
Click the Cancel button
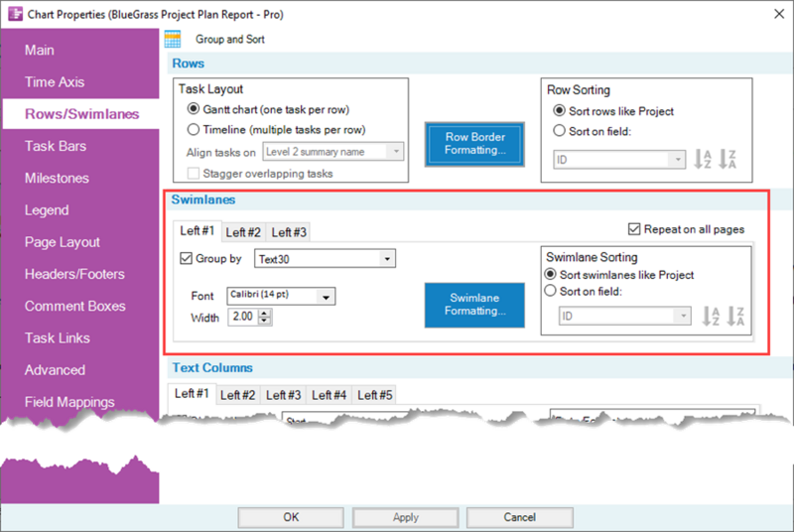pos(519,517)
